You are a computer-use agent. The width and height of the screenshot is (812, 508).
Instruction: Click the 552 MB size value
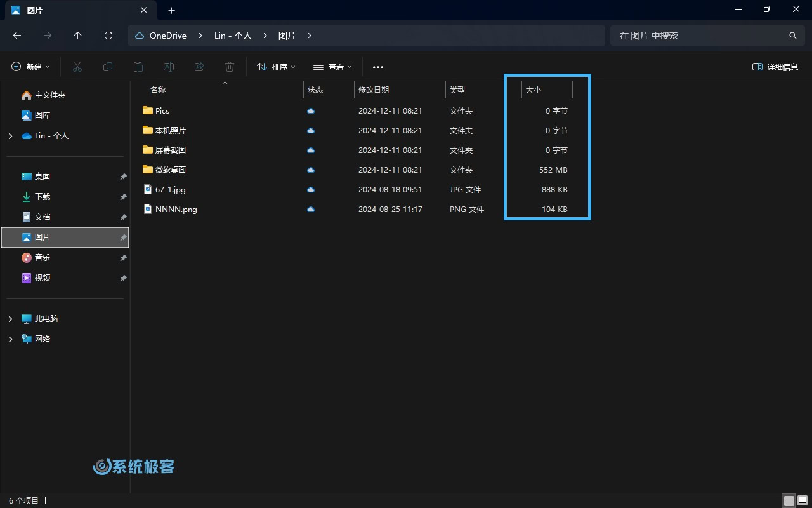click(553, 170)
